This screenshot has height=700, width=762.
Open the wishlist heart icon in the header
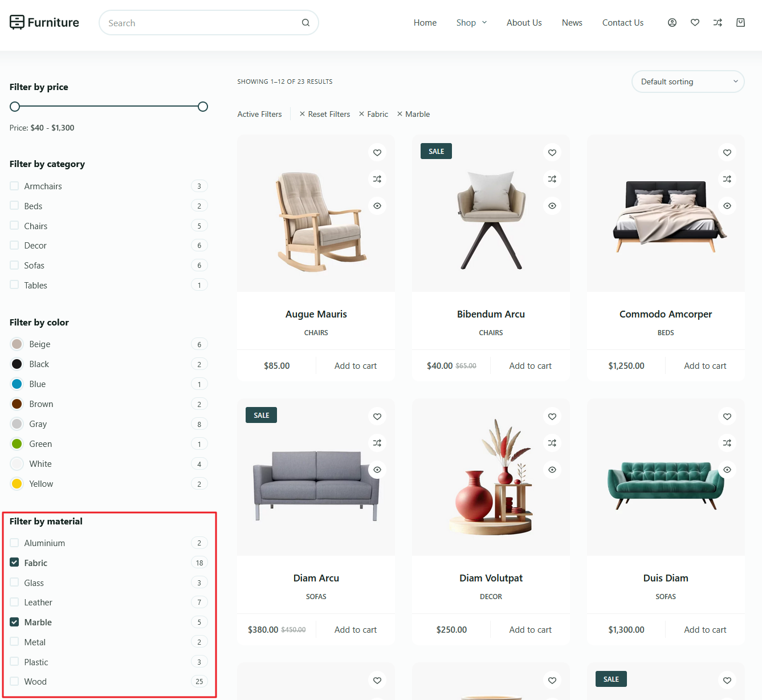(694, 22)
